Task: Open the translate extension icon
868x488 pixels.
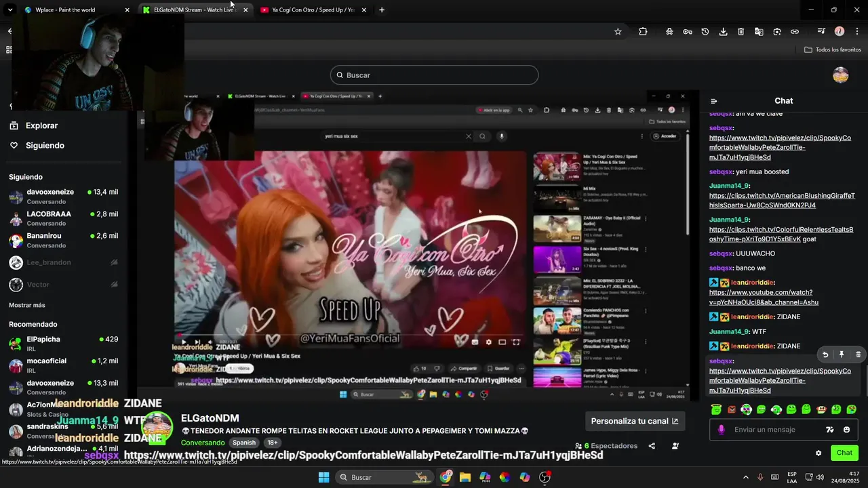Action: click(759, 31)
